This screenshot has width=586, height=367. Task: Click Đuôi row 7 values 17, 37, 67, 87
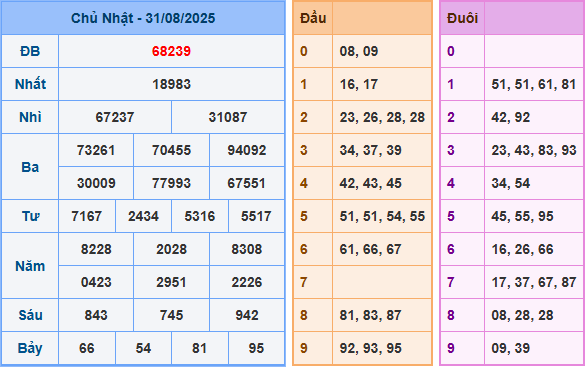(x=534, y=282)
